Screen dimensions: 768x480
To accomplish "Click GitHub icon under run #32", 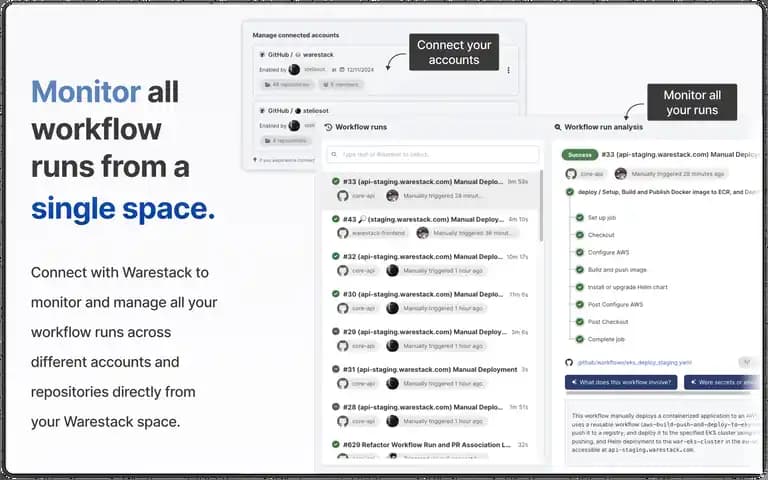I will (343, 270).
